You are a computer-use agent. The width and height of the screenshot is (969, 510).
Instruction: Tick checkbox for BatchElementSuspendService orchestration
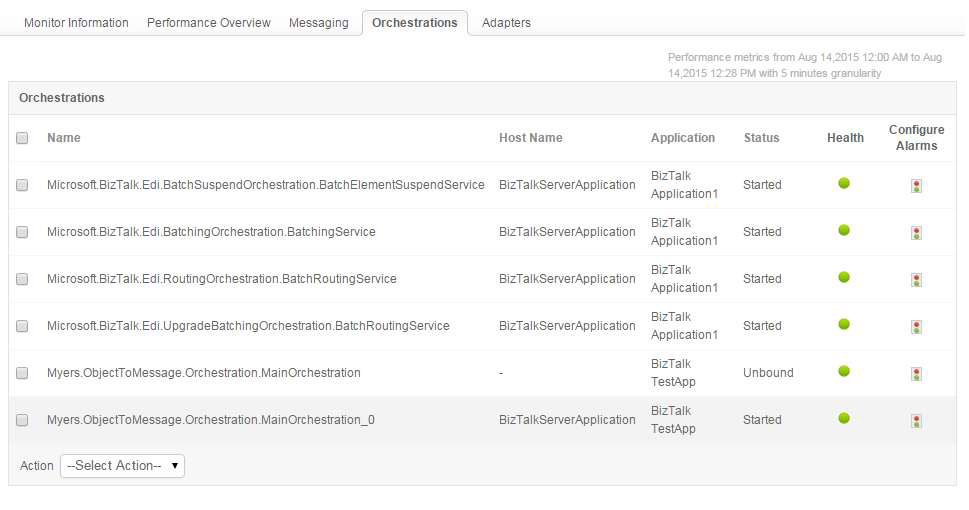tap(22, 185)
